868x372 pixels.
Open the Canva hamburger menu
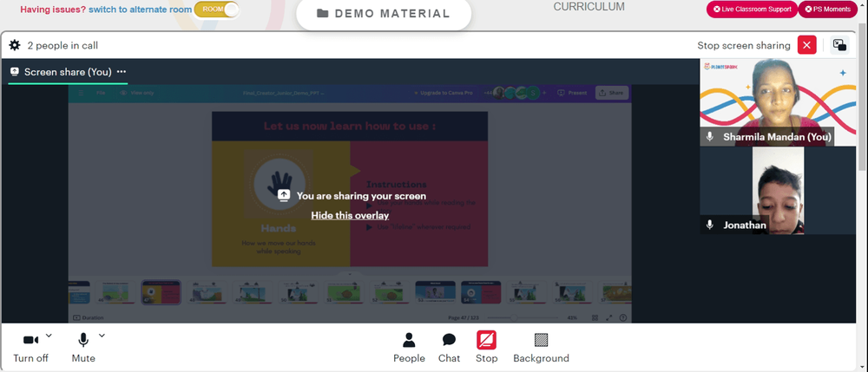pyautogui.click(x=81, y=93)
